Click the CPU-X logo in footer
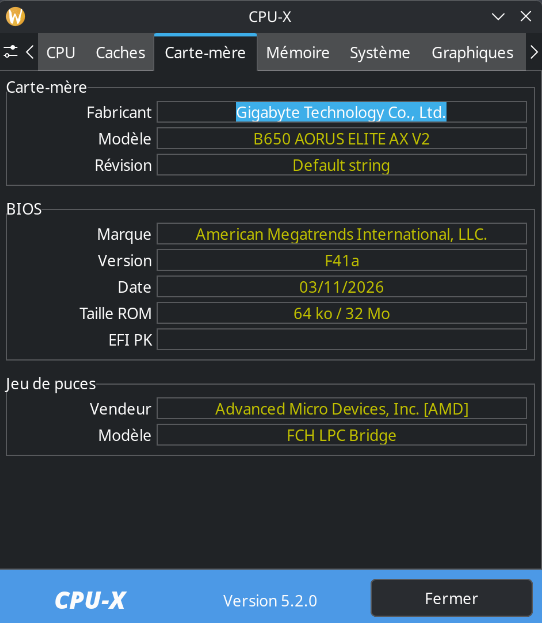Image resolution: width=542 pixels, height=623 pixels. [90, 600]
